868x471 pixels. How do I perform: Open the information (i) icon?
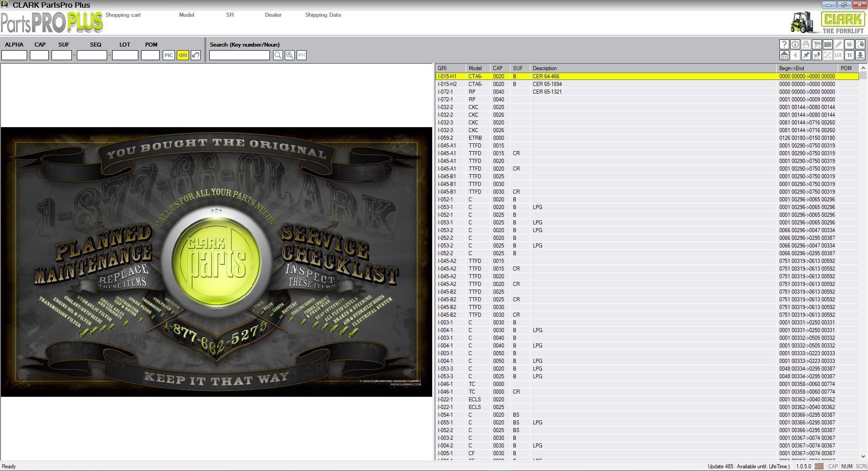[795, 44]
